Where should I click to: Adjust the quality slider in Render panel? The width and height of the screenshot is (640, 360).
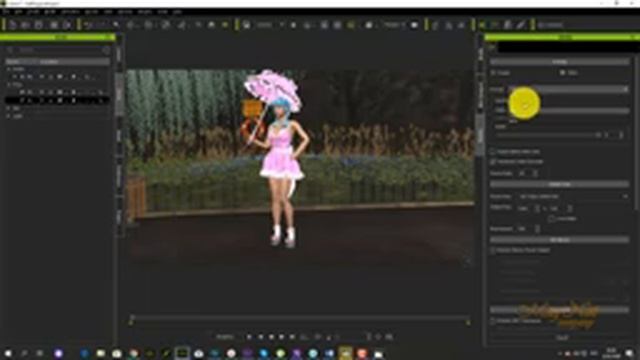pos(549,134)
